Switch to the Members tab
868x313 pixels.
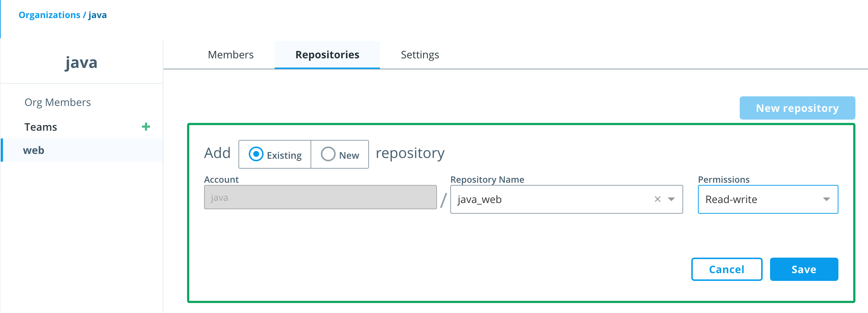(x=231, y=55)
